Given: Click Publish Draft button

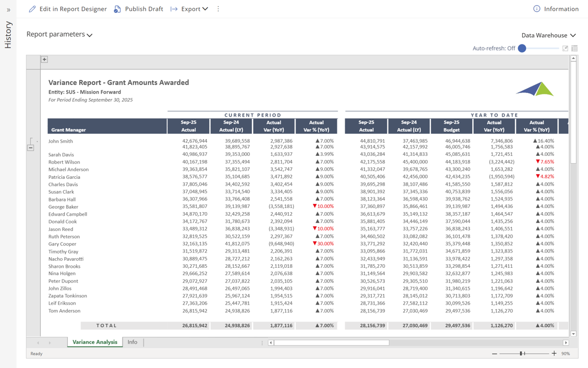Looking at the screenshot, I should [x=144, y=9].
